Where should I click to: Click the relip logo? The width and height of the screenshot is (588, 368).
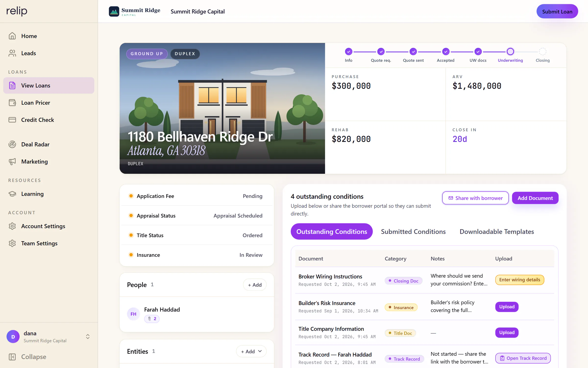pyautogui.click(x=17, y=11)
